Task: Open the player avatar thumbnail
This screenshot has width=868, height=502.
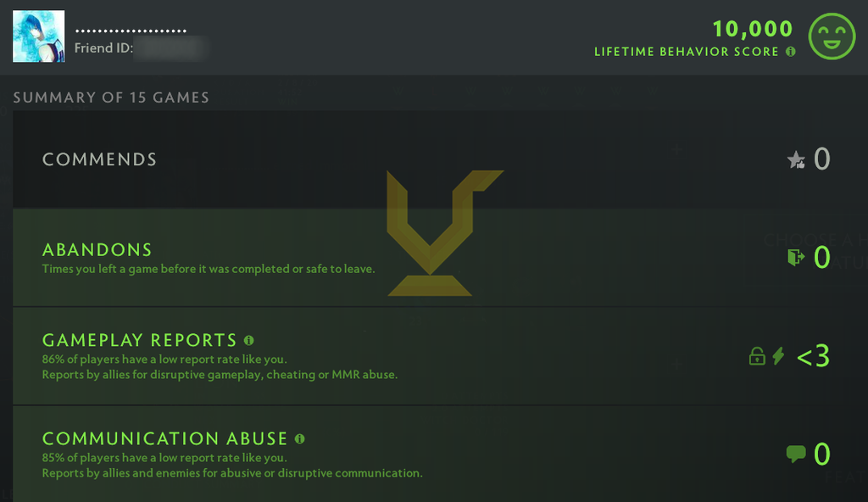Action: click(39, 36)
